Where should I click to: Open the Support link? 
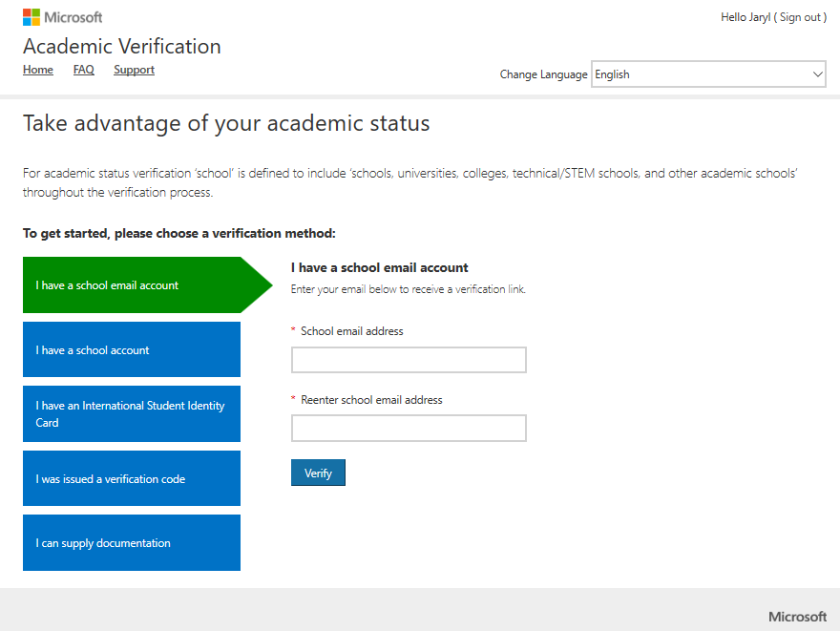[x=134, y=70]
